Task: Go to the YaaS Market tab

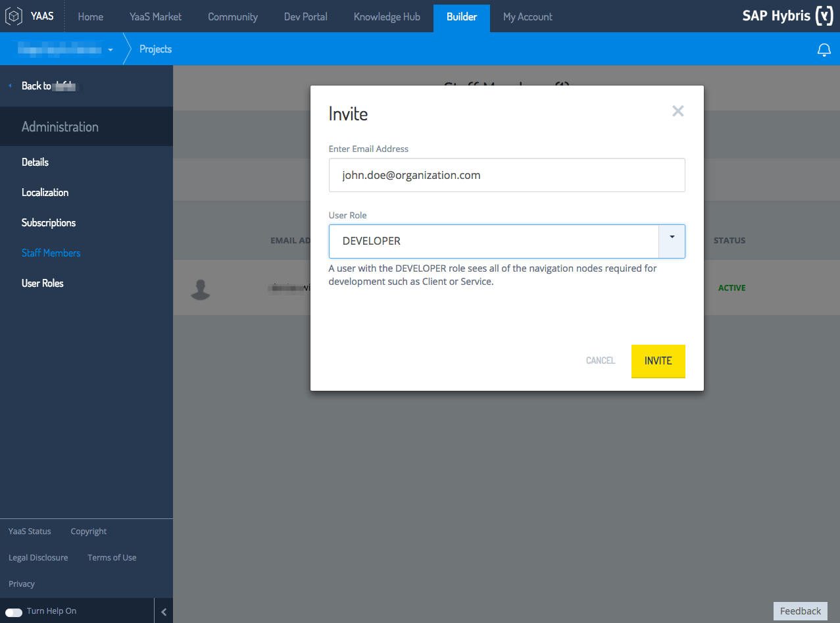Action: click(x=156, y=16)
